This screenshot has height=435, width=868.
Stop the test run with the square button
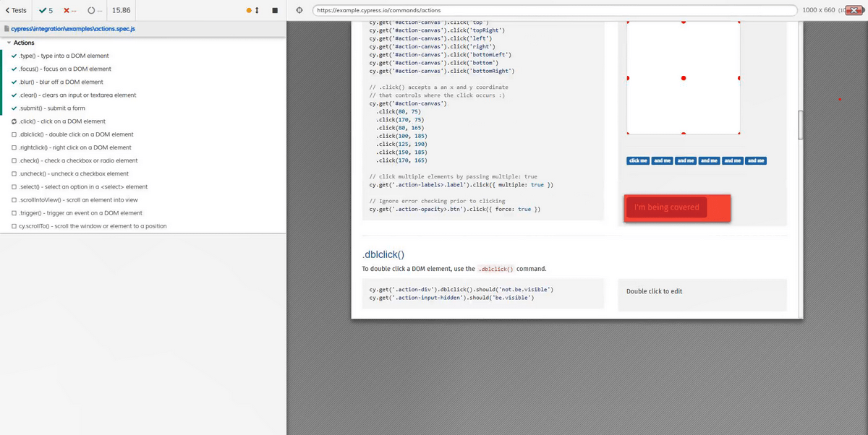pos(275,10)
